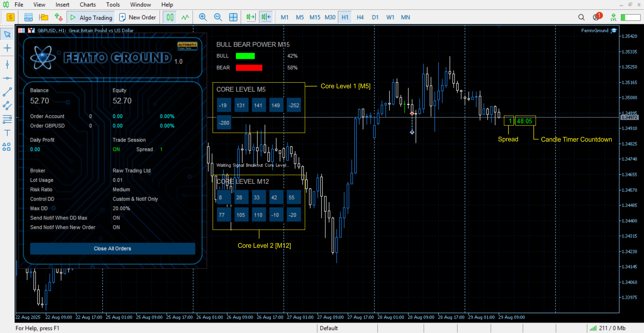The image size is (644, 333).
Task: Click the connection progress bar in the toolbar
Action: [x=631, y=17]
